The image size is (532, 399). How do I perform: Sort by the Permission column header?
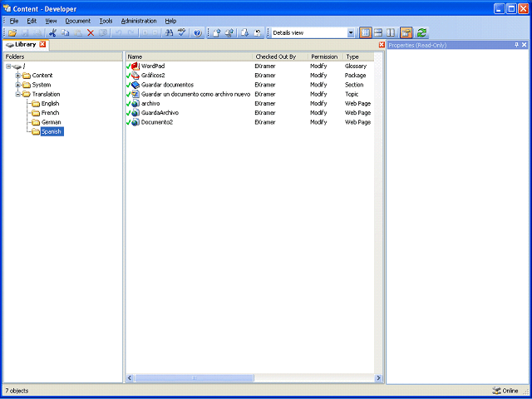[x=325, y=57]
